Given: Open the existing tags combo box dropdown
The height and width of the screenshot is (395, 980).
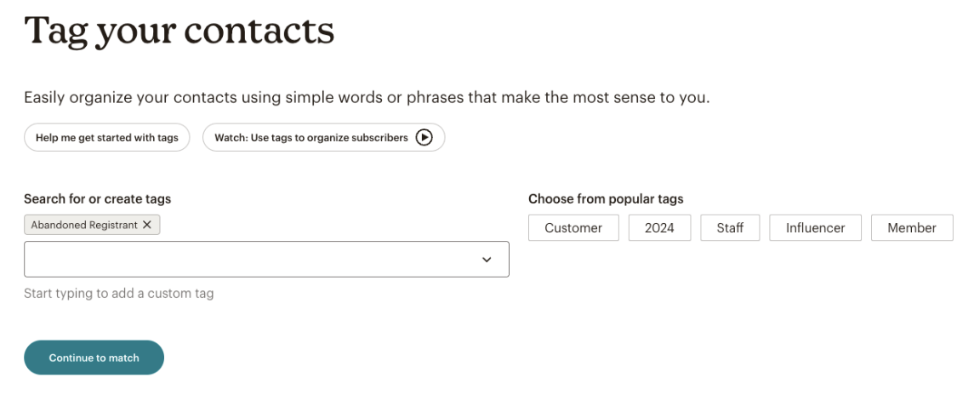Looking at the screenshot, I should click(487, 260).
